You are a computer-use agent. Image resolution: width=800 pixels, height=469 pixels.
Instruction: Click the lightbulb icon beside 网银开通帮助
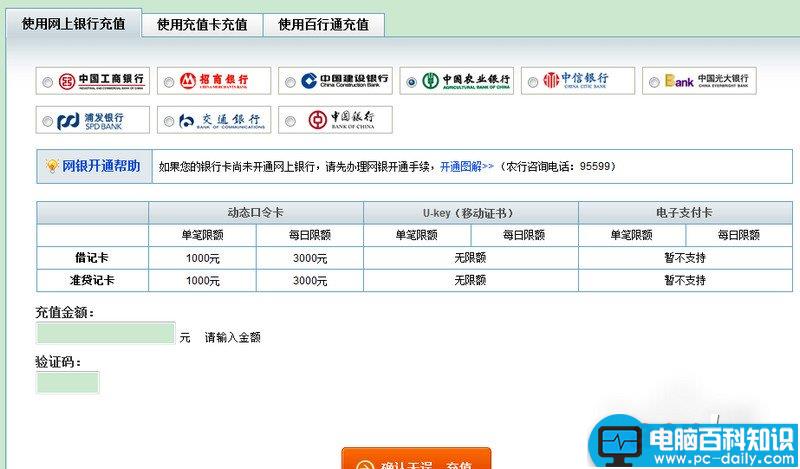point(52,166)
